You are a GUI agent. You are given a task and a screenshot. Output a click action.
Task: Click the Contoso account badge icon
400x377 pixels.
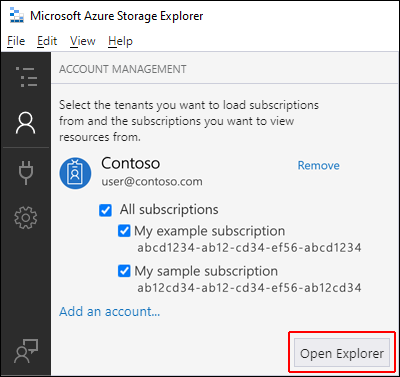(75, 173)
